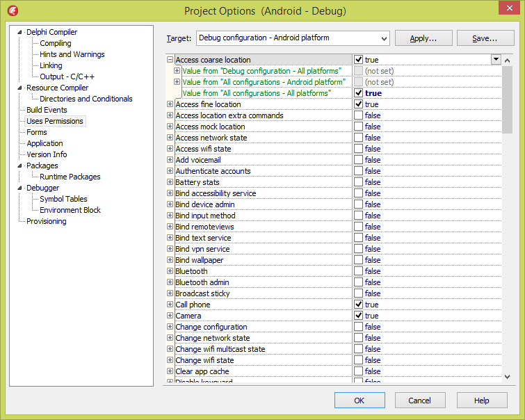The image size is (525, 420).
Task: Collapse the Packages tree node
Action: pos(19,165)
